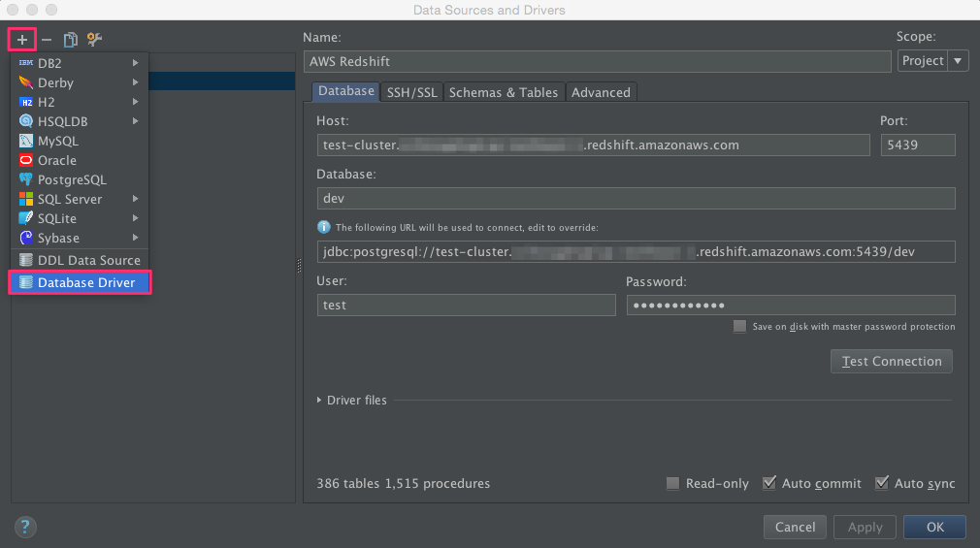Expand the HSQLDB submenu arrow
980x548 pixels.
click(135, 120)
